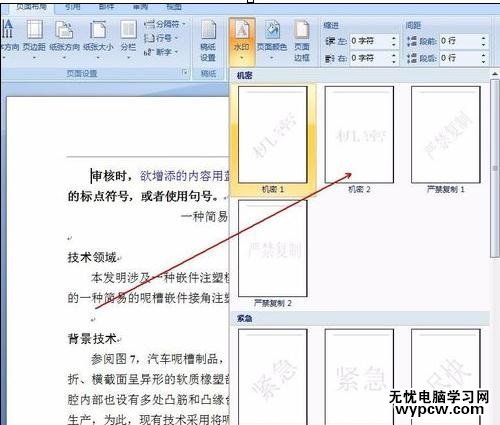Switch to the 页面布局 tab
This screenshot has width=500, height=425.
coord(32,7)
